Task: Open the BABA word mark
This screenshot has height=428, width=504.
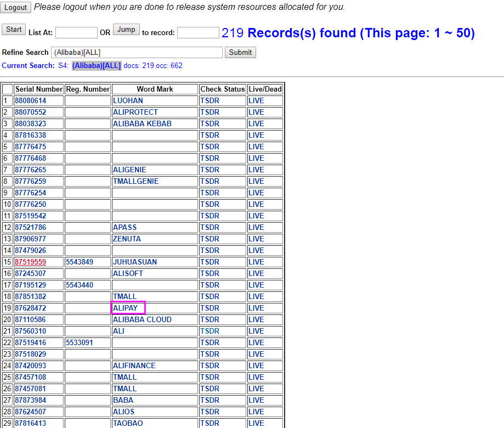Action: 123,401
